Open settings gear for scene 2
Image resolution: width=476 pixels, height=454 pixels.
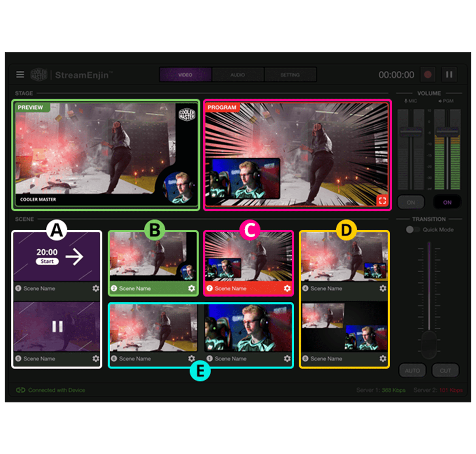pyautogui.click(x=192, y=288)
